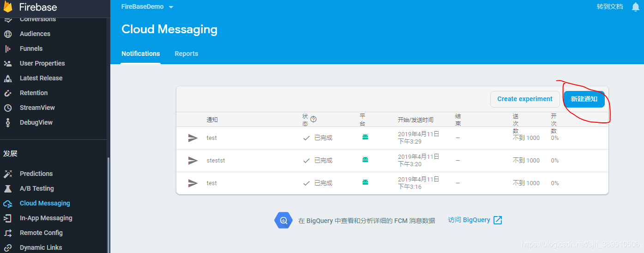Click the send icon of 下午3:16 test row
Viewport: 644px width, 253px height.
click(193, 183)
